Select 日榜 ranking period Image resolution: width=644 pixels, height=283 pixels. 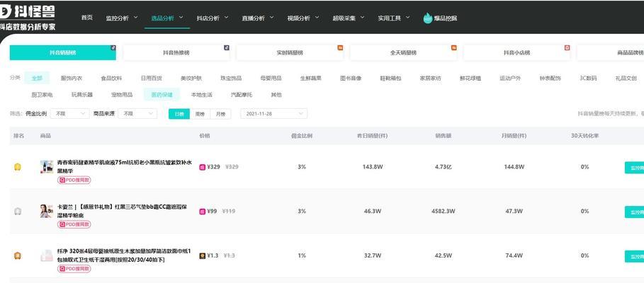[179, 114]
